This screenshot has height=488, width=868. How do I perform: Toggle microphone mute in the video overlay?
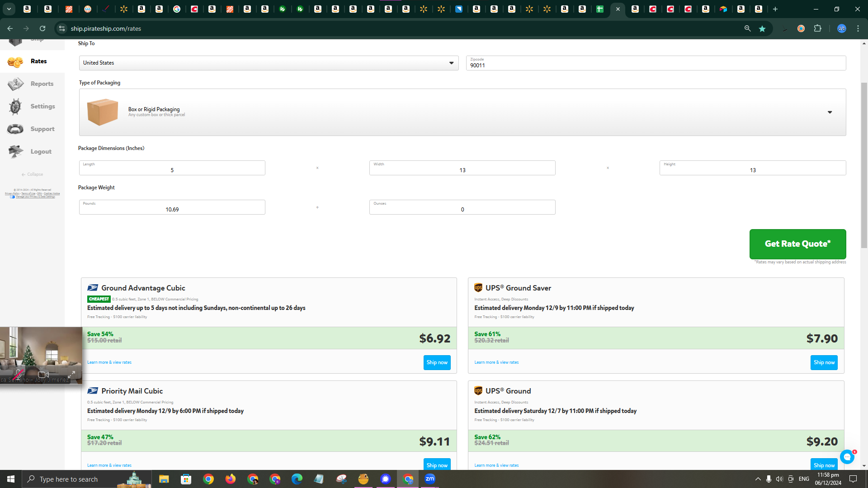point(19,374)
